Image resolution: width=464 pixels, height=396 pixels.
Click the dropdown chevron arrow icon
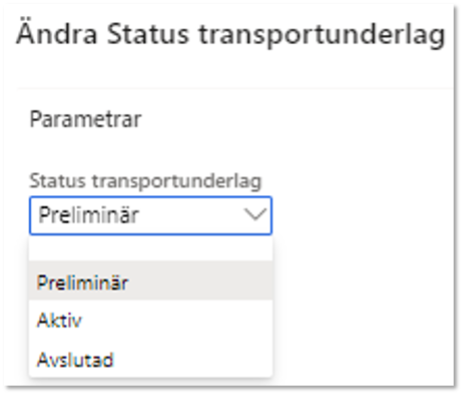[x=255, y=214]
